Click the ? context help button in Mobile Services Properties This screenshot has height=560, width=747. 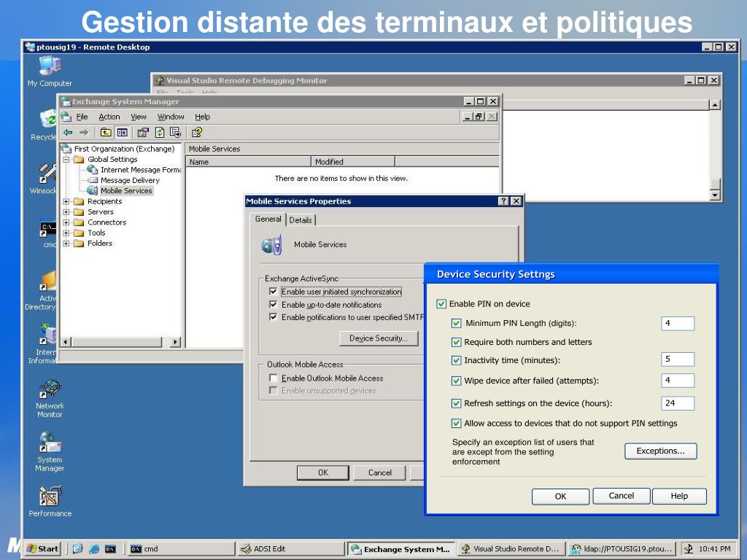click(503, 201)
